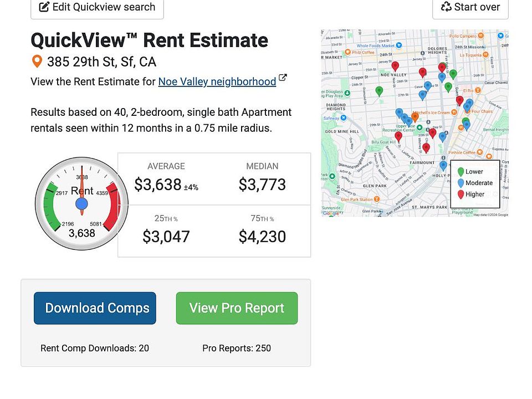Click the Glen Park Station cocktail icon
The image size is (532, 399).
[376, 199]
